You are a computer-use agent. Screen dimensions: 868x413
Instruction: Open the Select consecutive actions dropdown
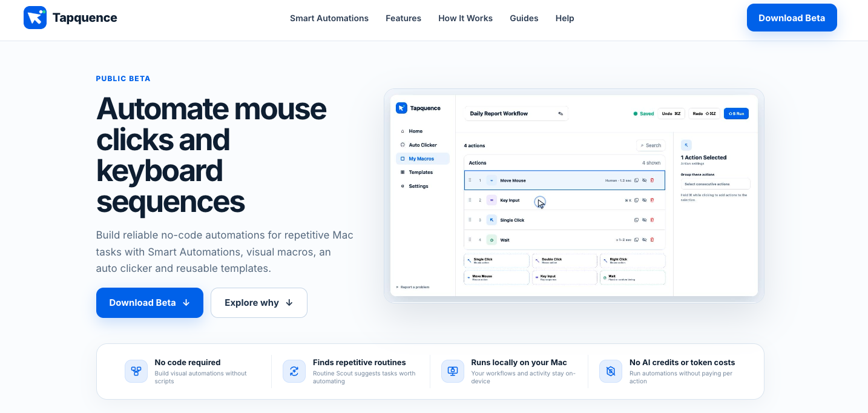715,184
